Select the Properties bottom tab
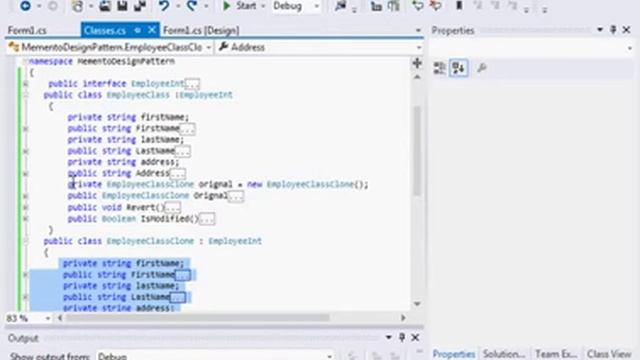Viewport: 640px width, 360px height. click(x=453, y=353)
